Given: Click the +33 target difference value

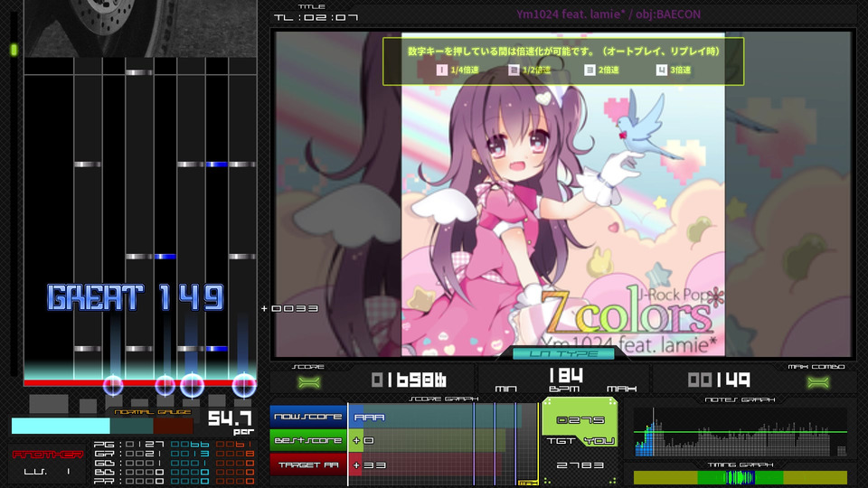Looking at the screenshot, I should pos(369,465).
